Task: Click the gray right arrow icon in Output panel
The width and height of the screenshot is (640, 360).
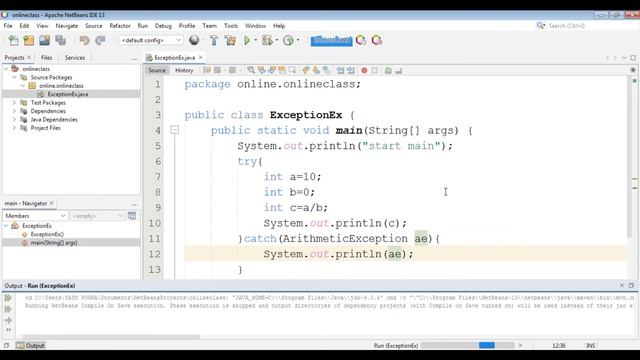Action: (x=8, y=320)
